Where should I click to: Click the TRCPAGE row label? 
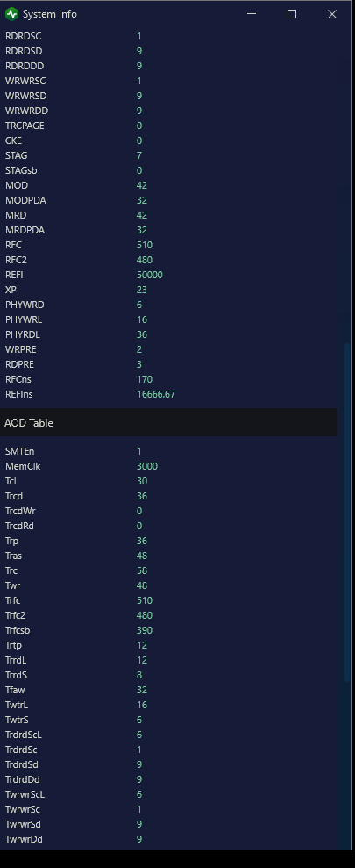25,126
